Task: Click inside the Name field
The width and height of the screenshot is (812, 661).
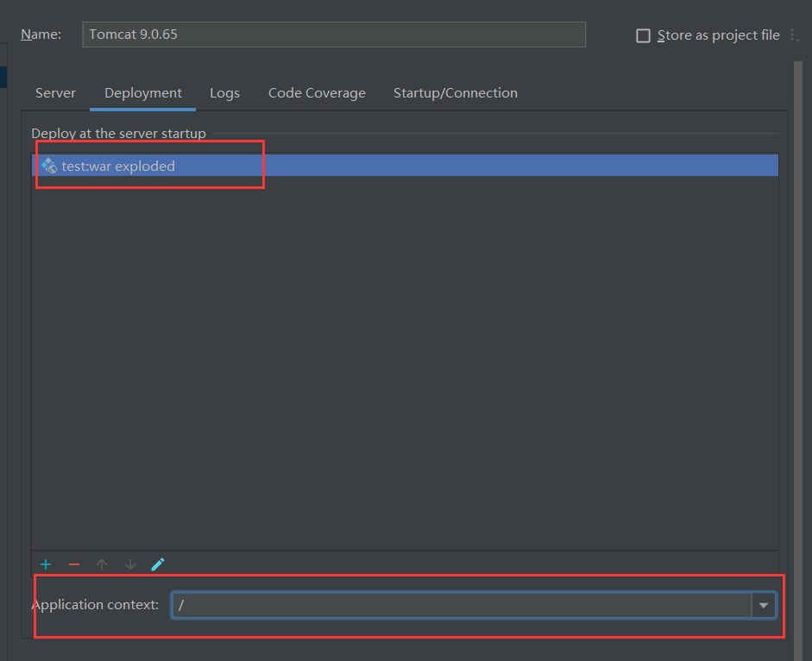Action: coord(332,35)
